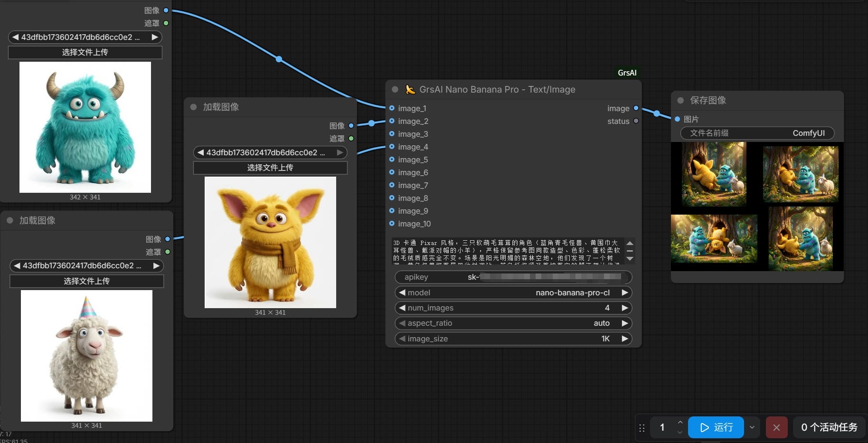Viewport: 868px width, 443px height.
Task: Click the grip handle left of batch count
Action: tap(642, 428)
